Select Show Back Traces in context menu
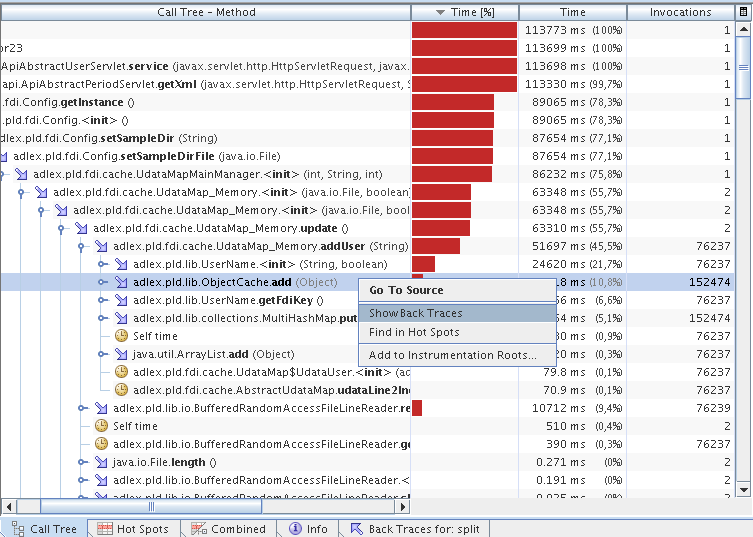 click(457, 313)
